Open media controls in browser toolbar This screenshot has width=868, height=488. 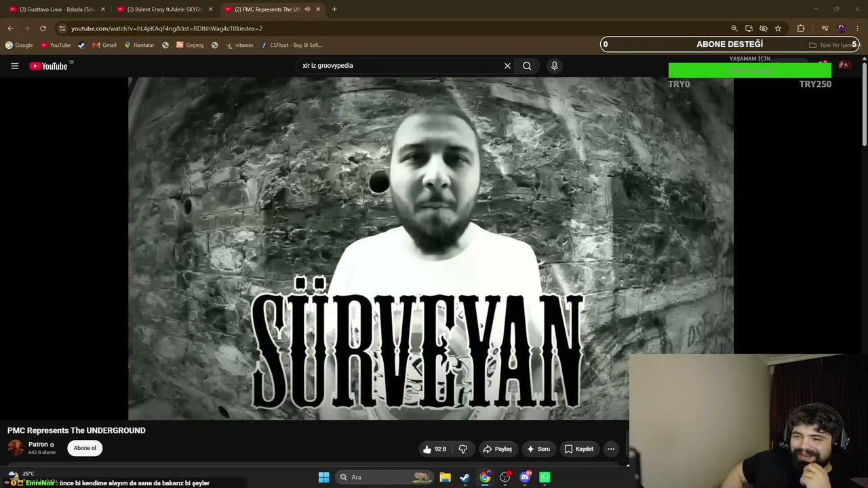(825, 28)
